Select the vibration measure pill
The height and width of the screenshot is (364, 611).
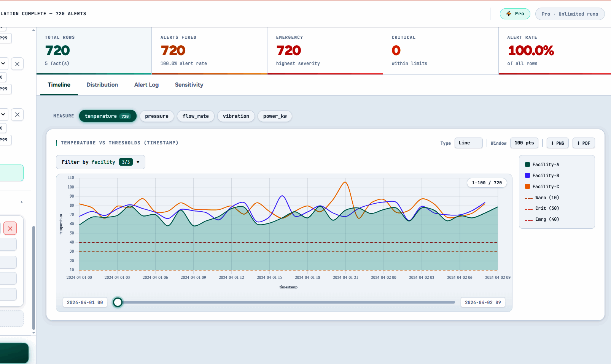236,116
